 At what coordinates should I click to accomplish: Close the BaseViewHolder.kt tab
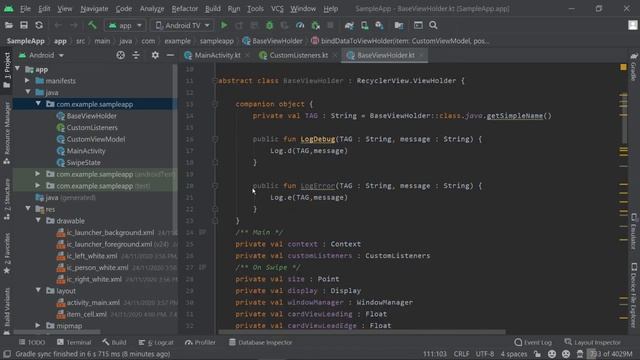coord(421,55)
